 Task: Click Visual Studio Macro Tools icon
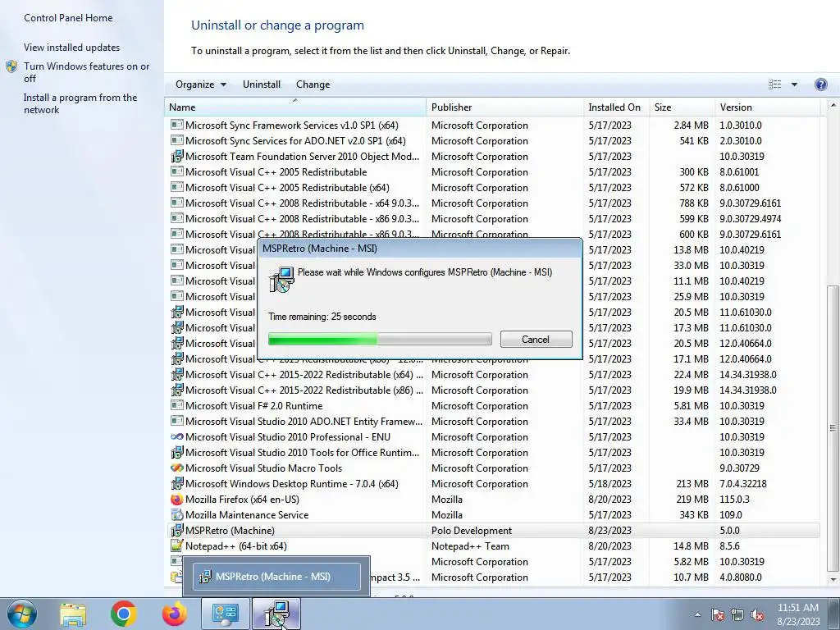point(177,468)
